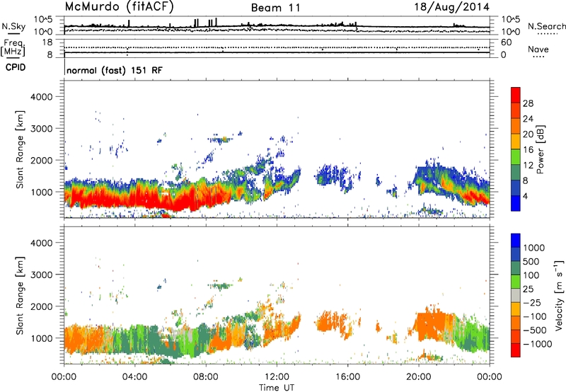
Task: Click the "Velocity [m s-1]" colorbar title
Action: pos(559,295)
